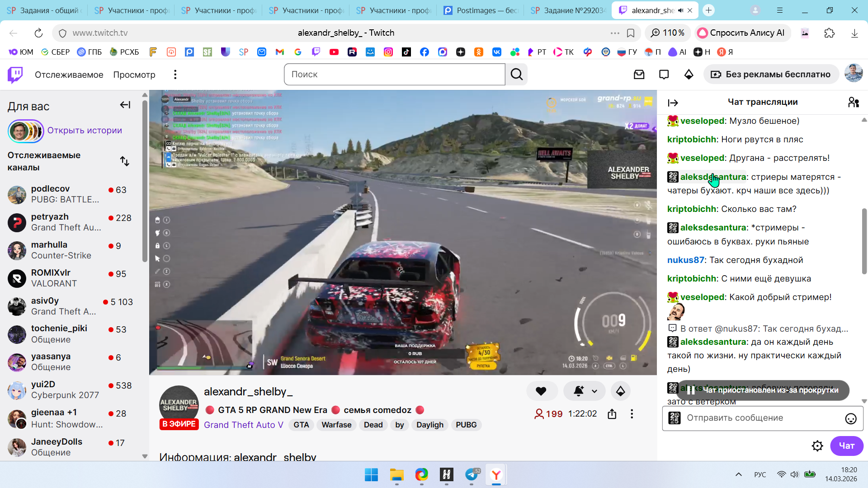868x488 pixels.
Task: Expand notification bell dropdown
Action: coord(594,391)
